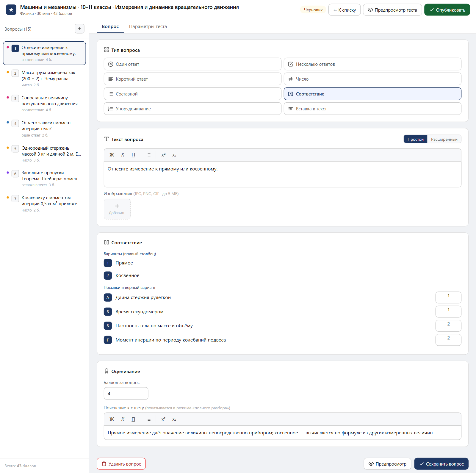Apply subscript in question text toolbar
Image resolution: width=476 pixels, height=473 pixels.
coord(174,155)
